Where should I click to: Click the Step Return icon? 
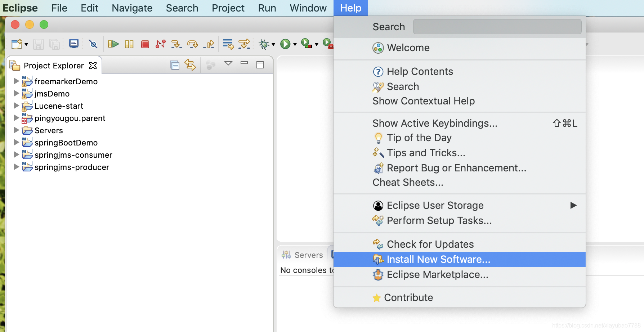click(209, 44)
